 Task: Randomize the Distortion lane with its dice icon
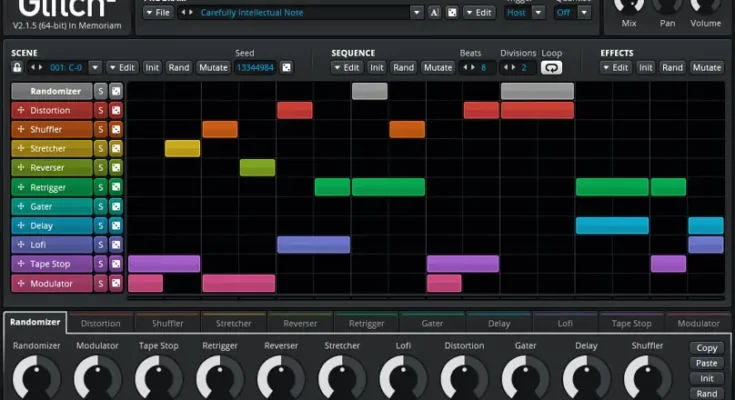[116, 110]
